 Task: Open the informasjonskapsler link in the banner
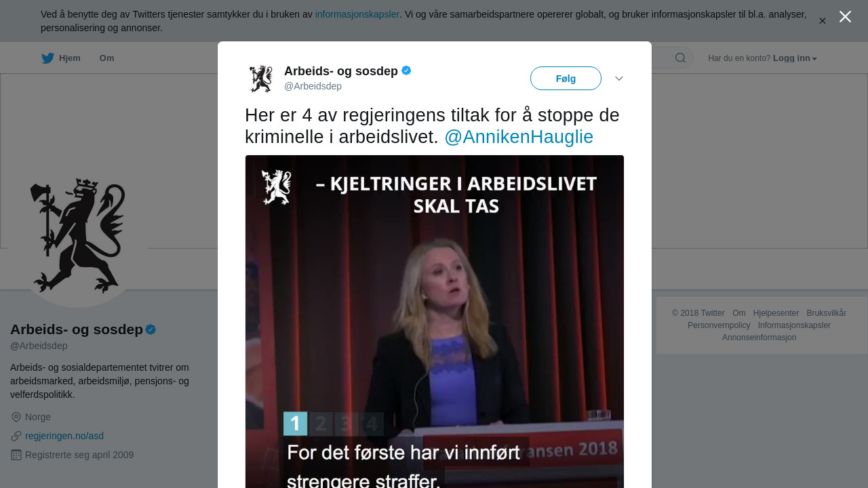pyautogui.click(x=357, y=14)
